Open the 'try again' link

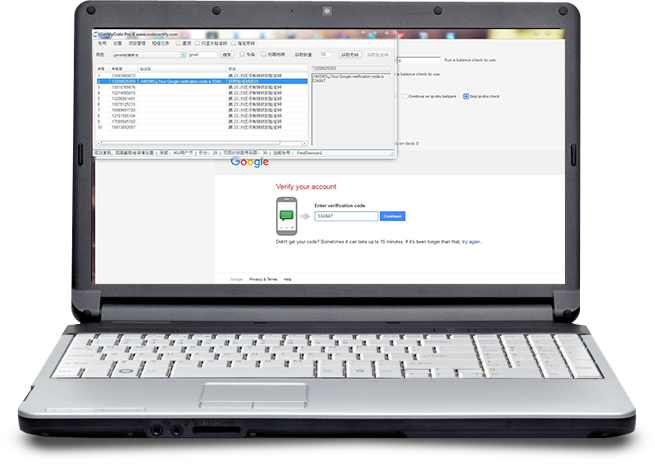coord(471,242)
